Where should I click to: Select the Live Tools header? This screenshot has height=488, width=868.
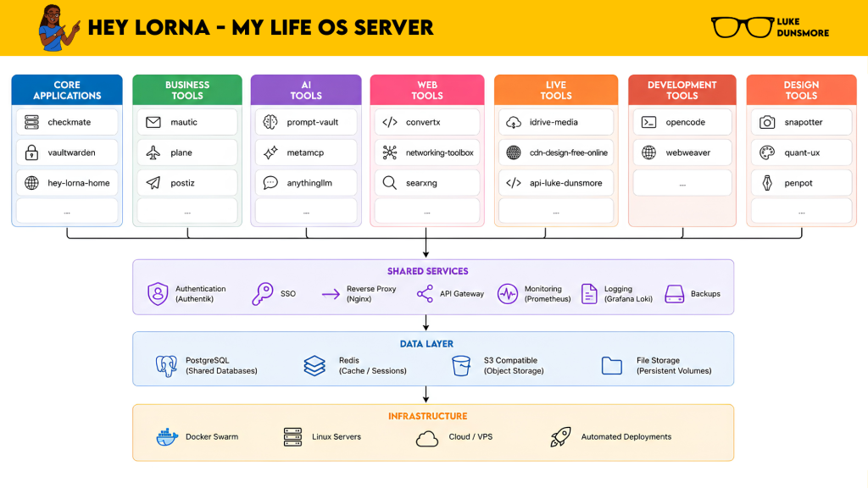556,90
